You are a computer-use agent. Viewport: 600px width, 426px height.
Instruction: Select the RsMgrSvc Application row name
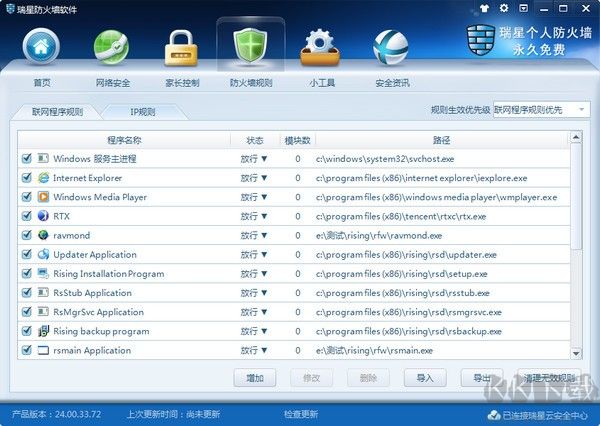tap(98, 312)
